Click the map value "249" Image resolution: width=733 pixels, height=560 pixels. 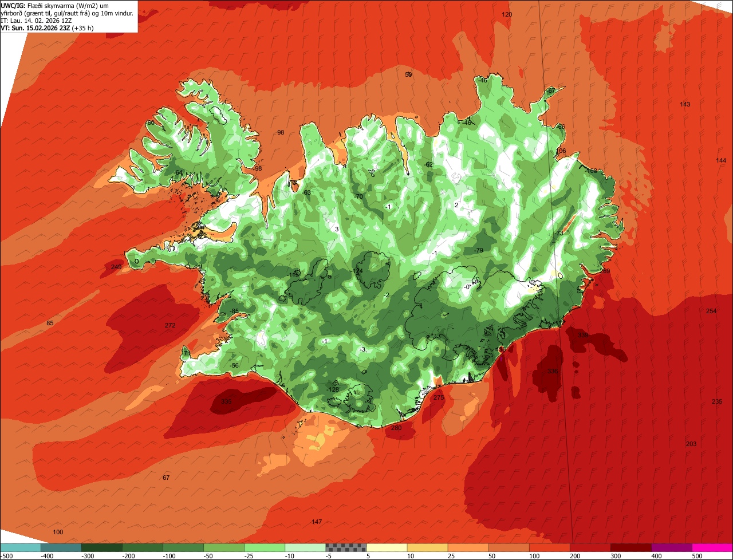(116, 267)
